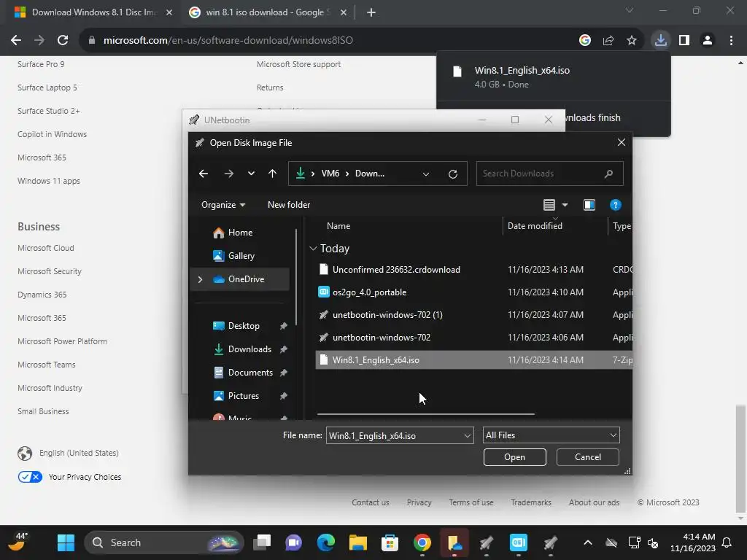Sort files by Name column
Image resolution: width=747 pixels, height=560 pixels.
point(338,226)
